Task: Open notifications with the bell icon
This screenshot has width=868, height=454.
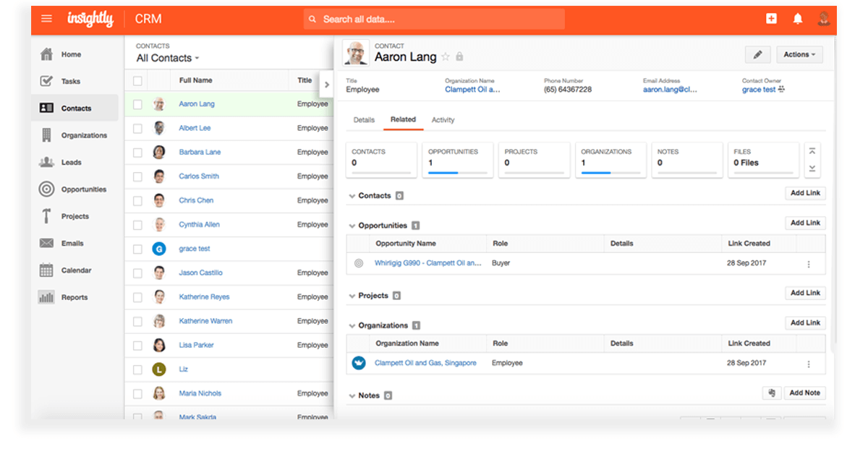Action: point(796,18)
